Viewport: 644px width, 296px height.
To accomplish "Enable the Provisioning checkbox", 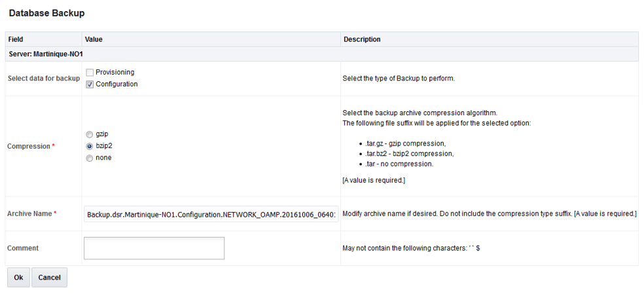I will (90, 72).
